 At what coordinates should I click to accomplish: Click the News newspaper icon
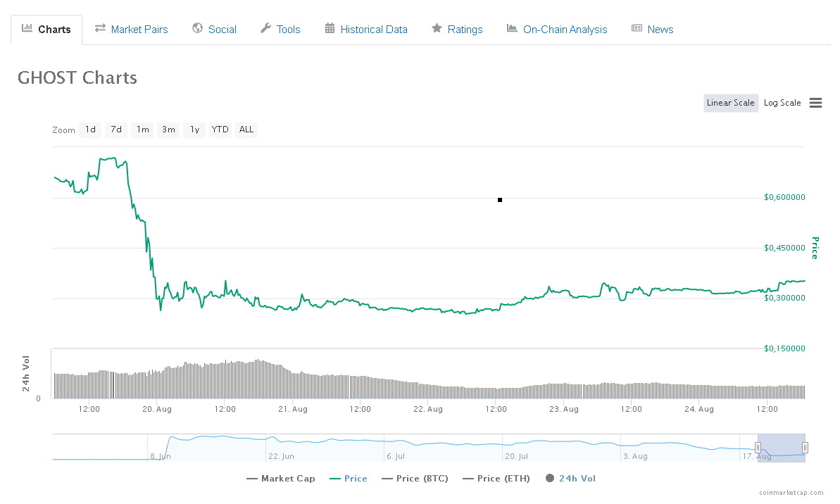(637, 28)
